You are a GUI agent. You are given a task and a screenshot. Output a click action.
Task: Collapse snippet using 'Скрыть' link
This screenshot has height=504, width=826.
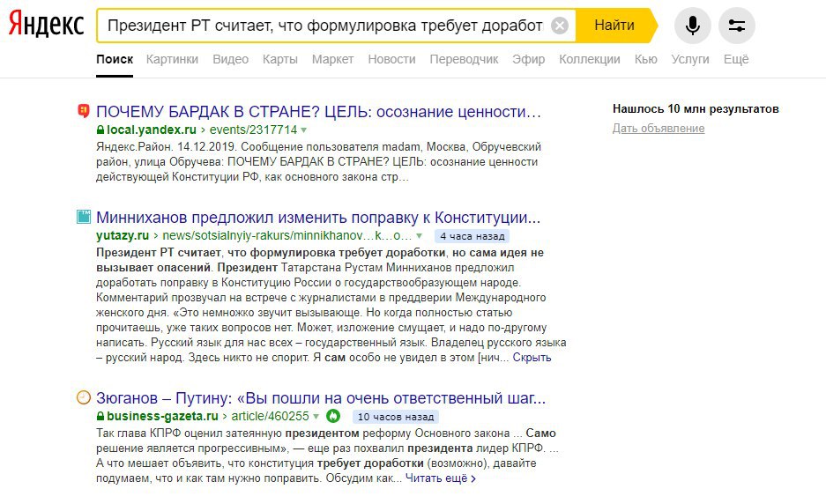coord(532,358)
